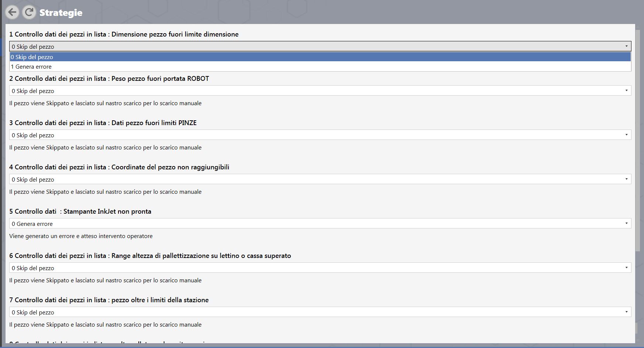Viewport: 644px width, 348px height.
Task: Open dropdown for Dati pezzo fuori limiti PINZE
Action: [x=320, y=135]
